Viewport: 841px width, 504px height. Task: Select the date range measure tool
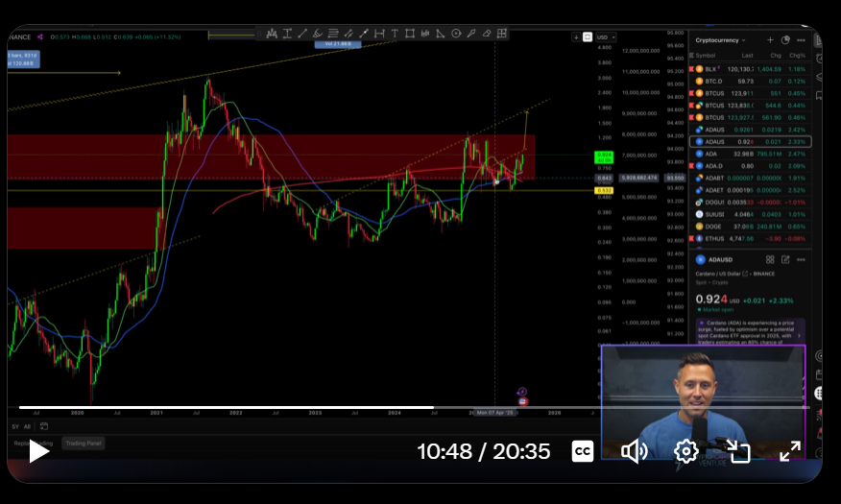click(x=379, y=34)
